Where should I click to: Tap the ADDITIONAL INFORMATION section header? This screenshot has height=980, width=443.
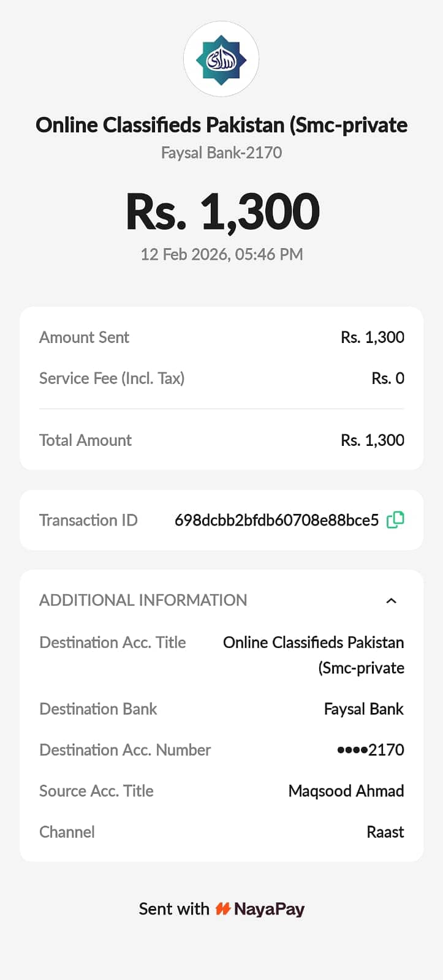[x=143, y=600]
